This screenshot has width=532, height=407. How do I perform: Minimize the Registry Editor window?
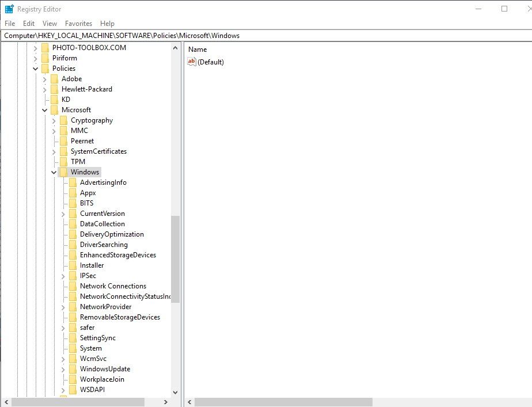point(478,9)
